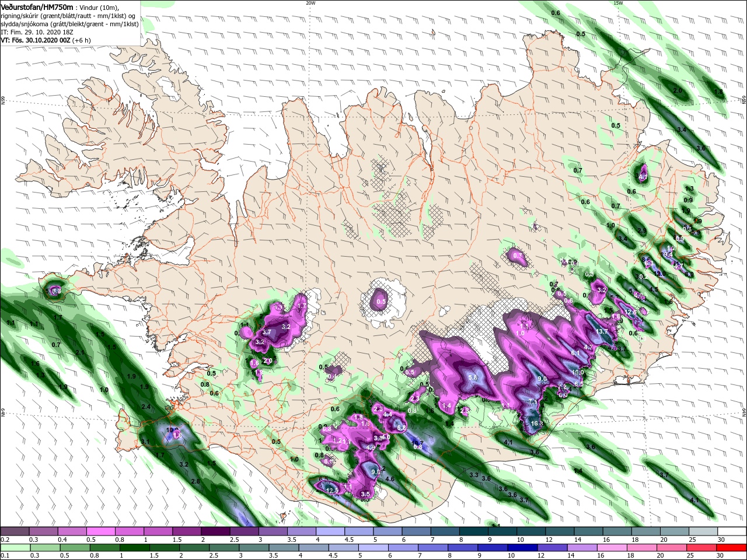Pick the white 30 swatch in snow legend
Image resolution: width=747 pixels, height=560 pixels.
(732, 531)
